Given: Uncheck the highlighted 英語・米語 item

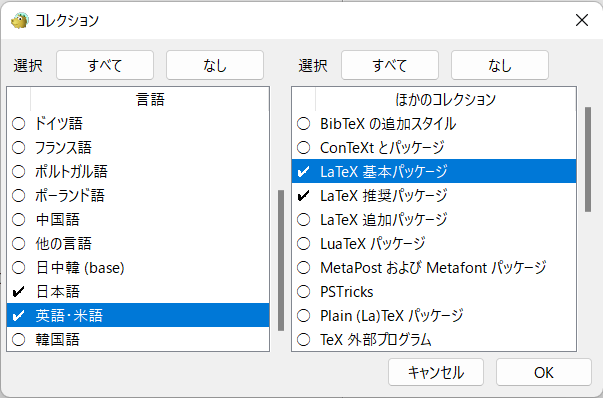Looking at the screenshot, I should [x=18, y=315].
